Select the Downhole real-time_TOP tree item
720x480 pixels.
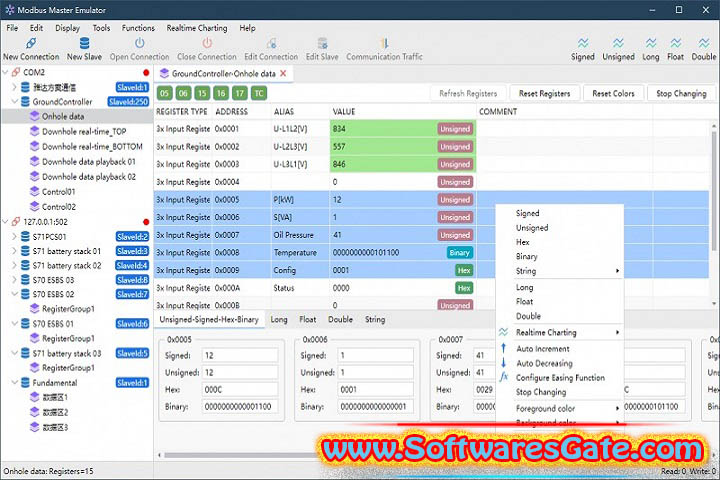click(x=84, y=131)
